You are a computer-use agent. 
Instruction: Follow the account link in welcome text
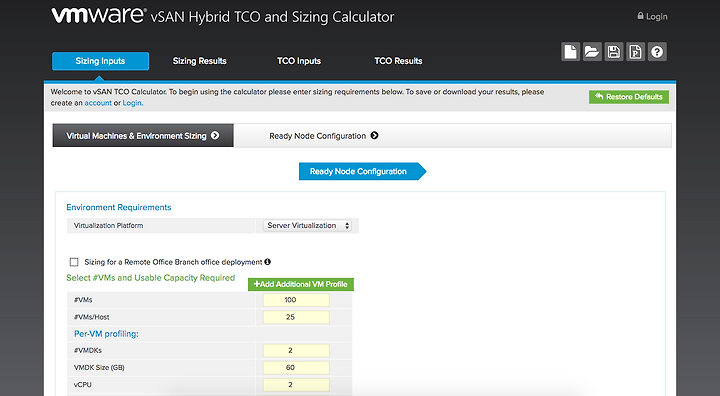click(98, 103)
